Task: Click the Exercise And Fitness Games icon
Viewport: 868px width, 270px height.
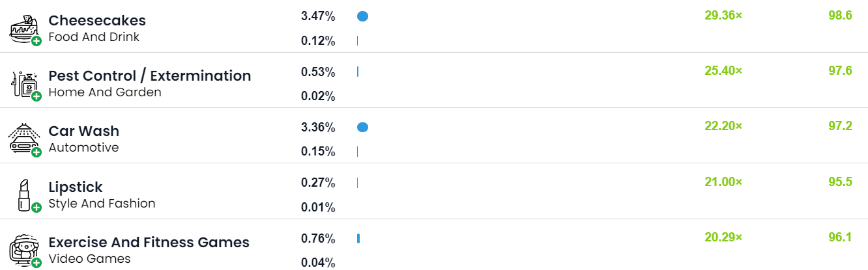Action: coord(22,250)
